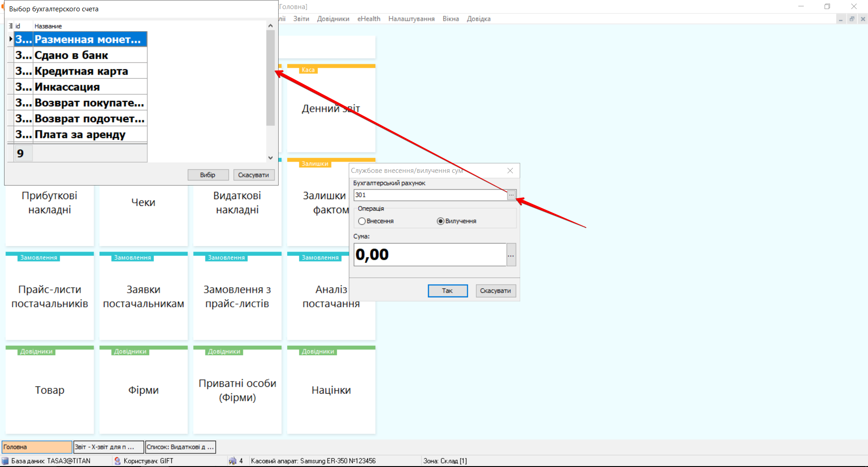Click the Сума amount input field
The height and width of the screenshot is (467, 868).
tap(430, 255)
